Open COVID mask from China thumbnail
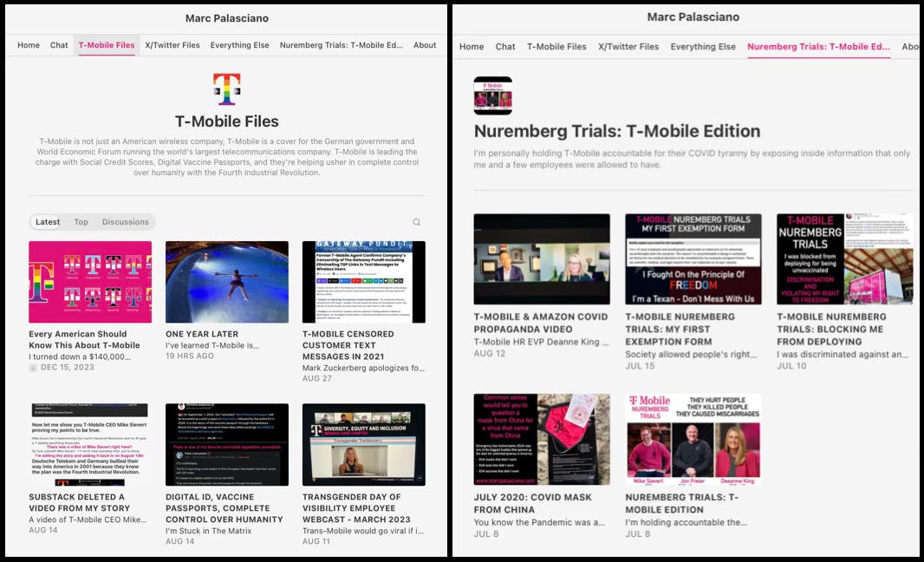This screenshot has height=562, width=924. click(x=542, y=440)
